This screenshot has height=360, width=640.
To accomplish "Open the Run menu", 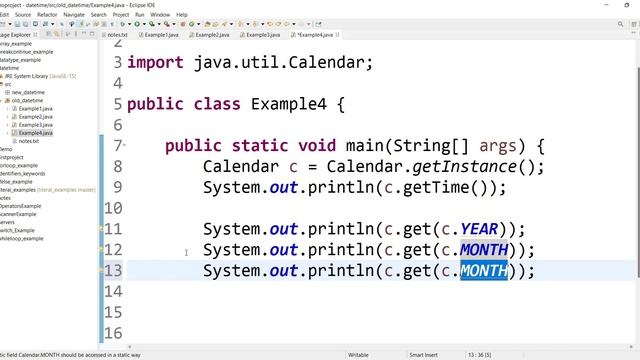I will click(x=140, y=15).
